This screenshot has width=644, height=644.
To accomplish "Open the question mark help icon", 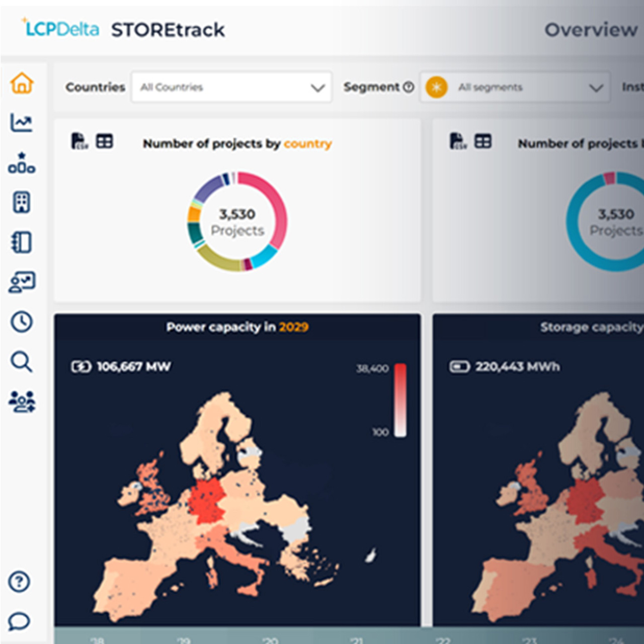I will [19, 582].
